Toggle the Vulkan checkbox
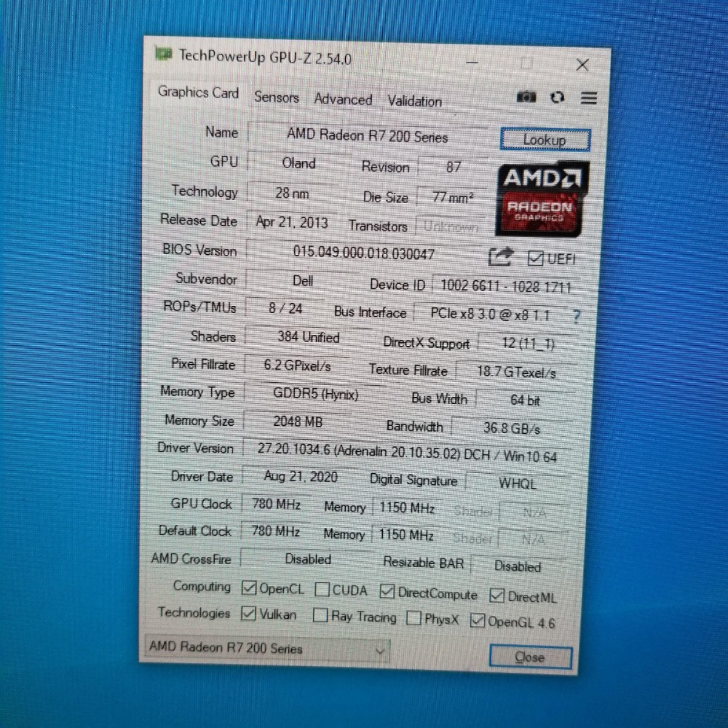This screenshot has width=728, height=728. pos(248,613)
